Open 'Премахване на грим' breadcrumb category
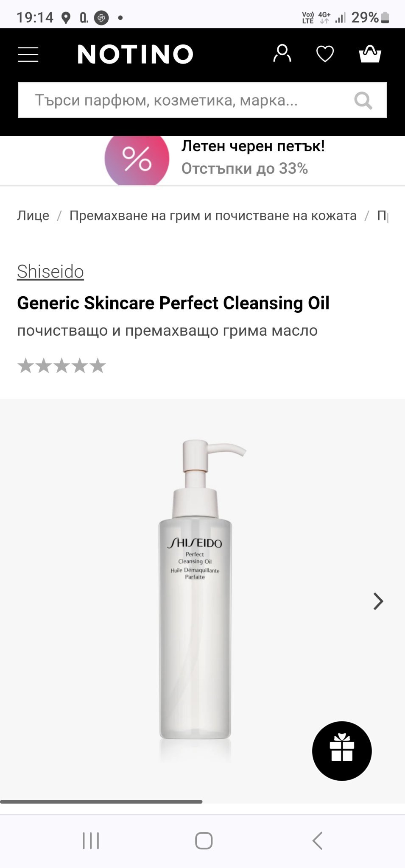 (213, 215)
